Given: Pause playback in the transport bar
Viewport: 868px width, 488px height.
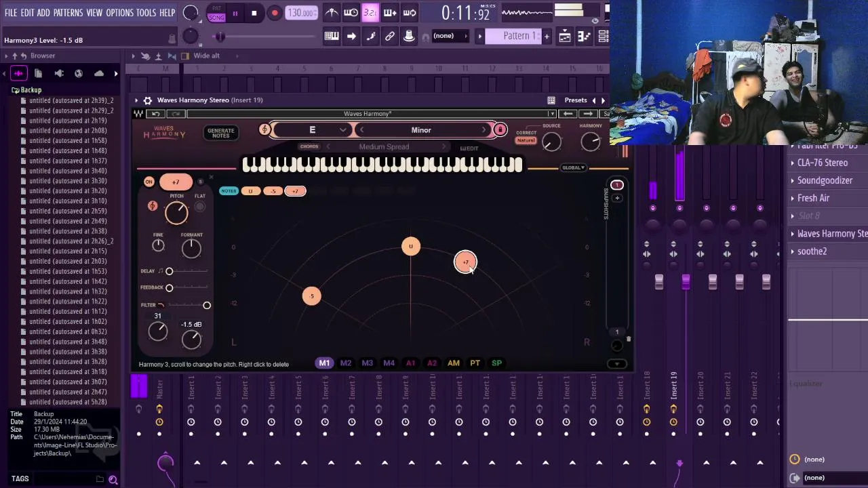Looking at the screenshot, I should (x=235, y=13).
